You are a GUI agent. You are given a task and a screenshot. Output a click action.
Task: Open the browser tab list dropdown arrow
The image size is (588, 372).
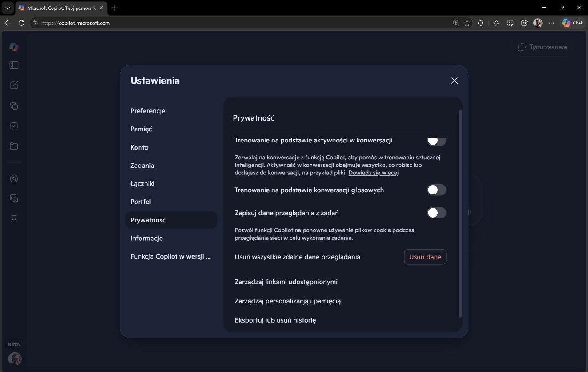(x=8, y=8)
